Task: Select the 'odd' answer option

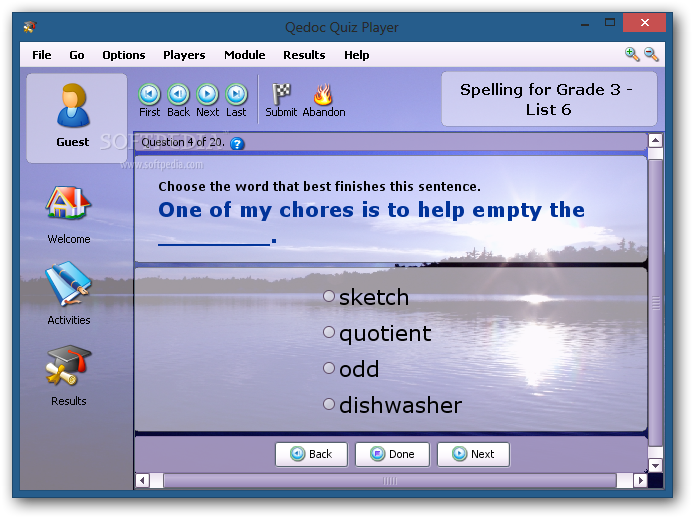Action: pos(329,368)
